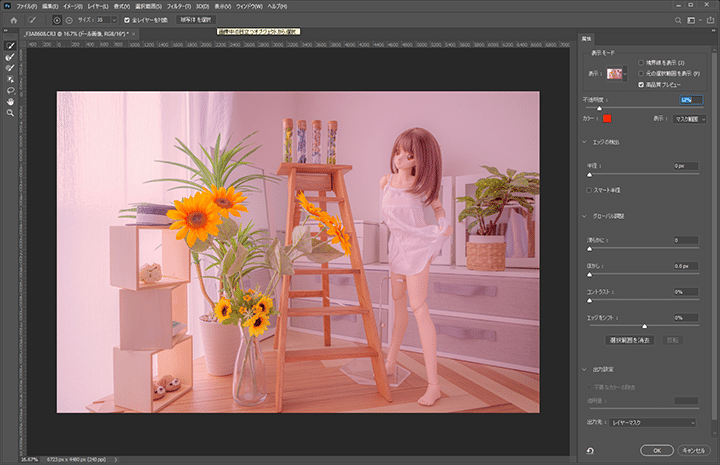Image resolution: width=720 pixels, height=465 pixels.
Task: Open the フィルター menu
Action: pyautogui.click(x=179, y=6)
